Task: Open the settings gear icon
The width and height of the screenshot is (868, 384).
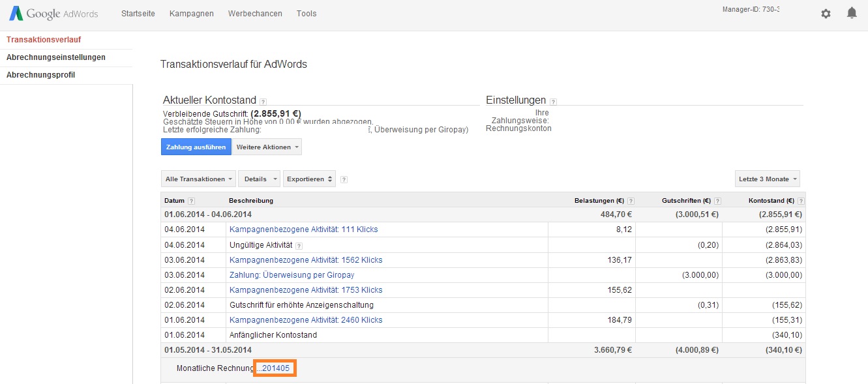Action: 826,14
